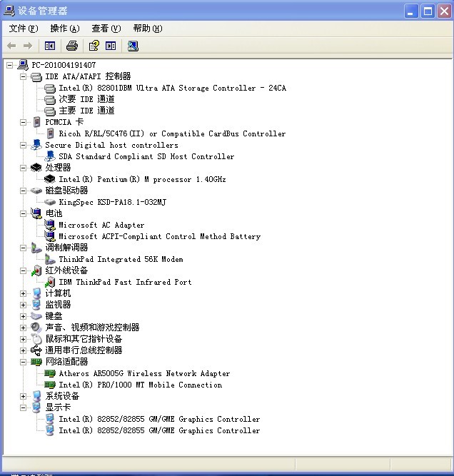Select SDA Standard Compliant SD Host Controller
The width and height of the screenshot is (454, 476).
click(146, 156)
